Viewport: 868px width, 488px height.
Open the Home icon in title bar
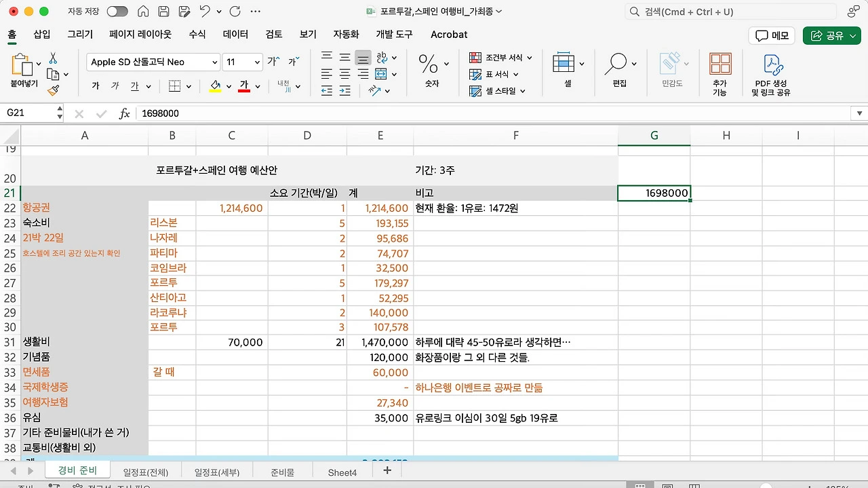143,12
